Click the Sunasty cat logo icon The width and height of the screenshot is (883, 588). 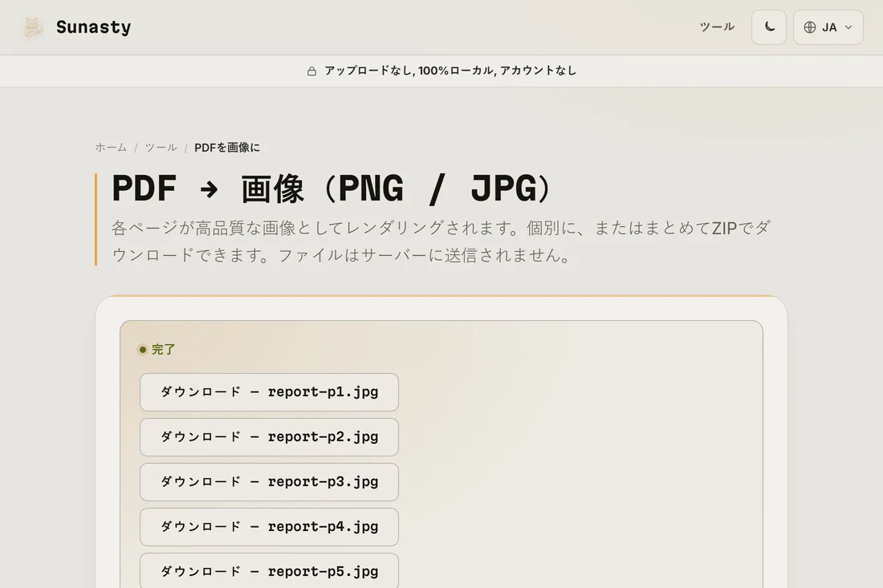[33, 27]
